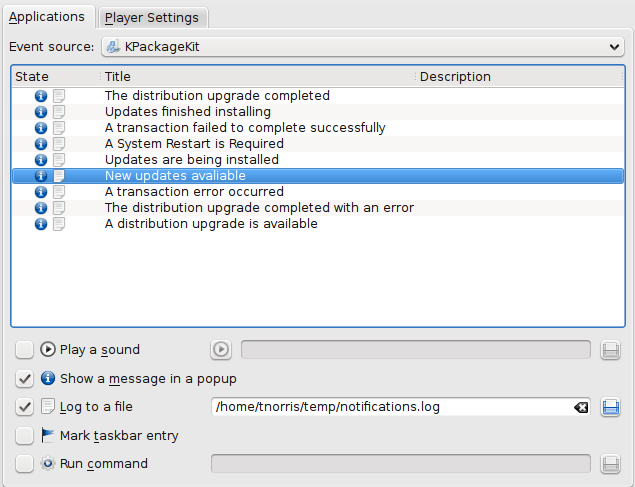Switch to the Player Settings tab
635x487 pixels.
152,17
